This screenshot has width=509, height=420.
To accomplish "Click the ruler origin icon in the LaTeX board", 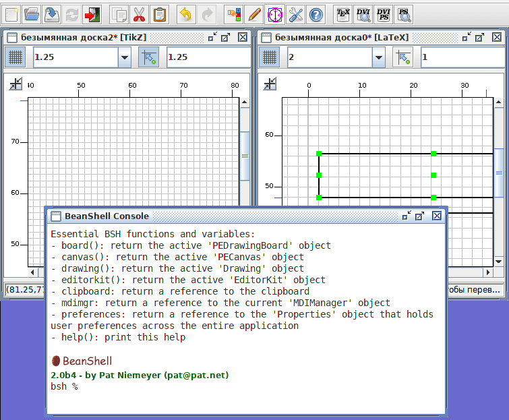I will (270, 84).
